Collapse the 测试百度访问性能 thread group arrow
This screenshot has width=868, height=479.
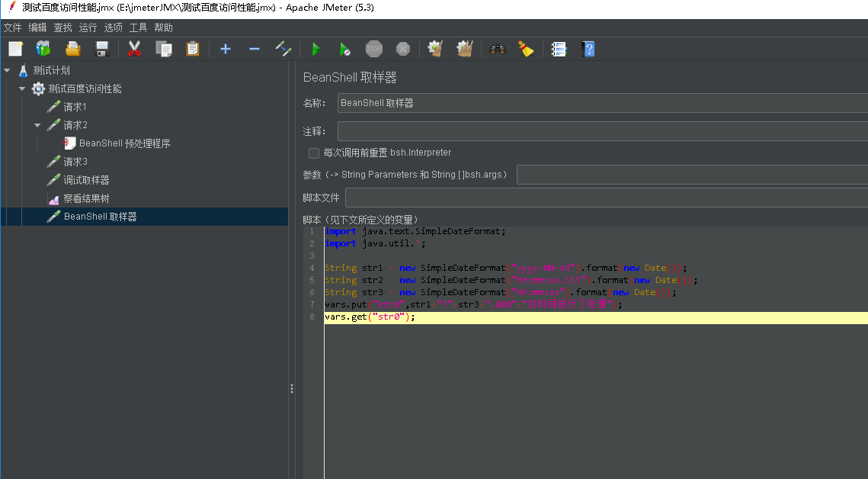(22, 88)
